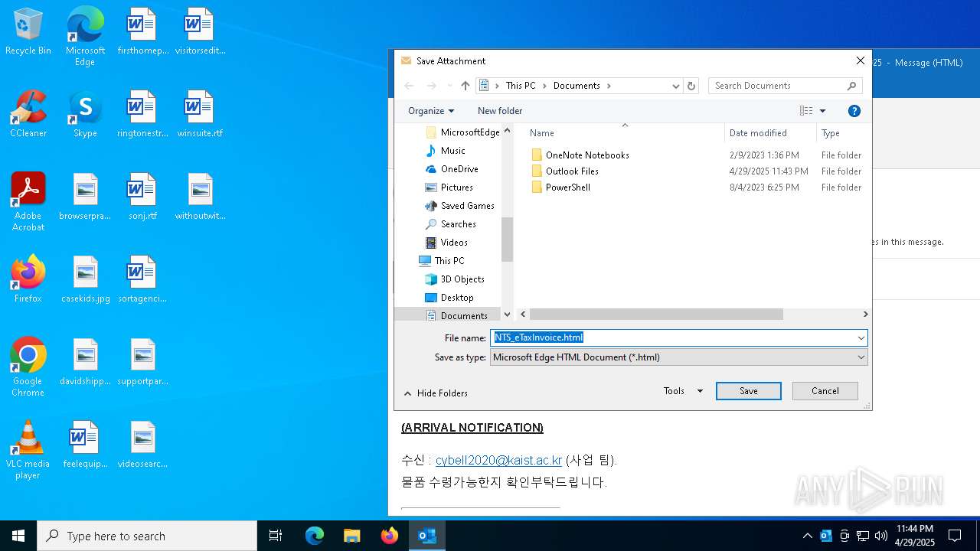Click the Task View taskbar button
Image resolution: width=980 pixels, height=551 pixels.
pyautogui.click(x=276, y=536)
